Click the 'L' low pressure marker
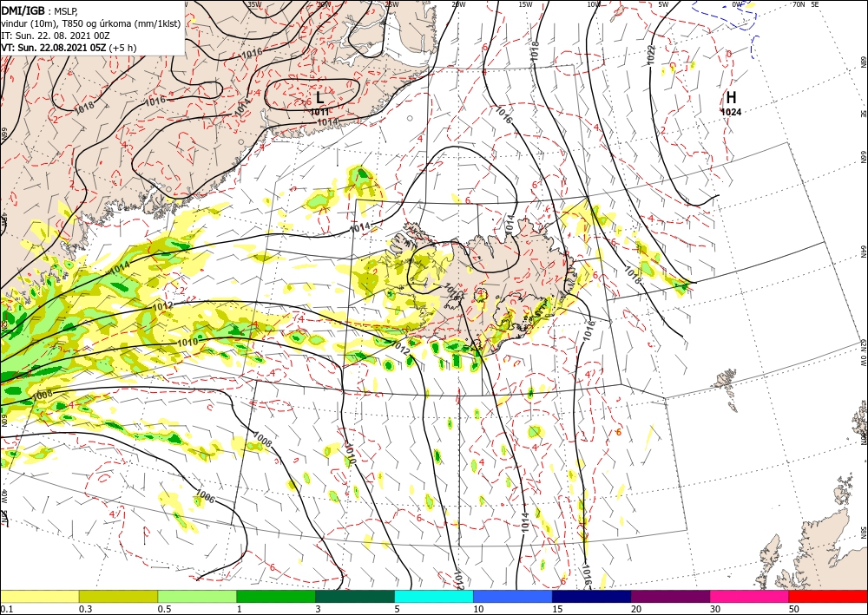Viewport: 868px width, 615px height. click(319, 98)
